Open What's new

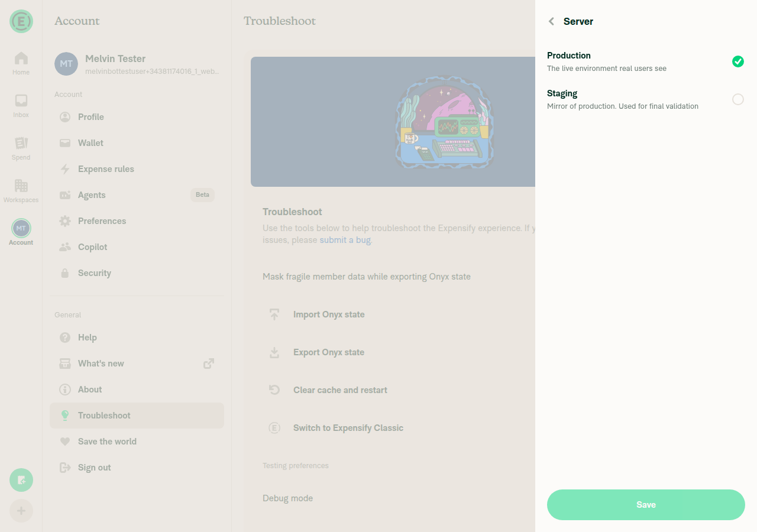pos(137,364)
